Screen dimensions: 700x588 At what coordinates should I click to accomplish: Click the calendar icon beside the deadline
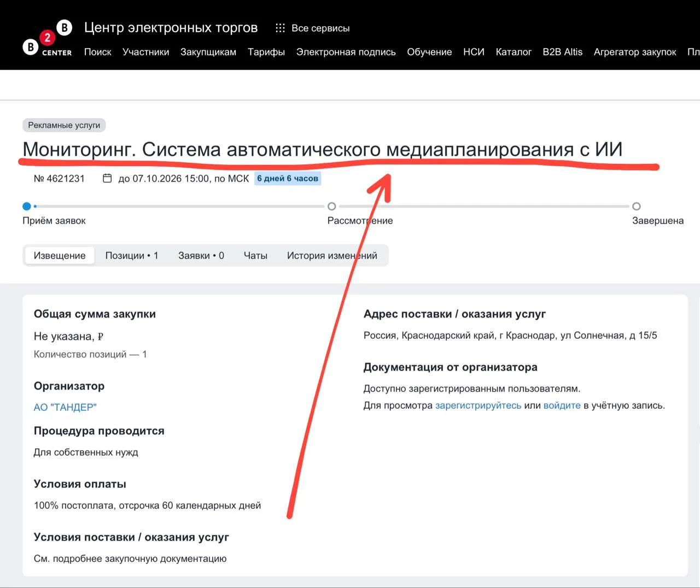click(x=107, y=178)
